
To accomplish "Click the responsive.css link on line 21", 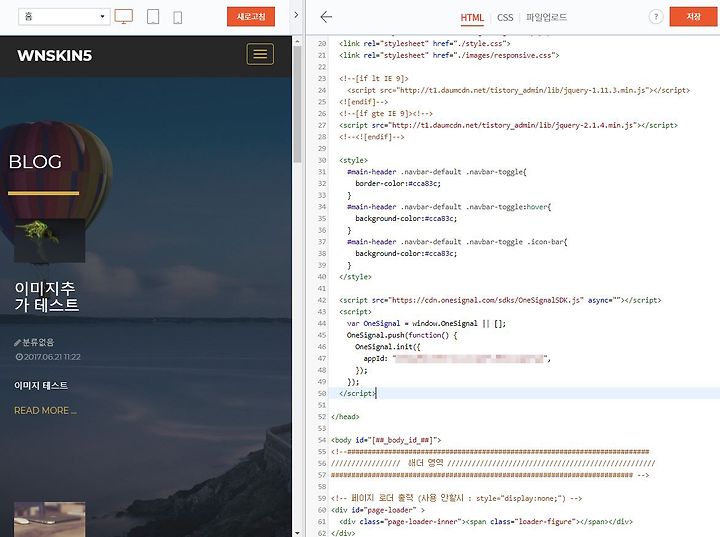I will (x=449, y=55).
